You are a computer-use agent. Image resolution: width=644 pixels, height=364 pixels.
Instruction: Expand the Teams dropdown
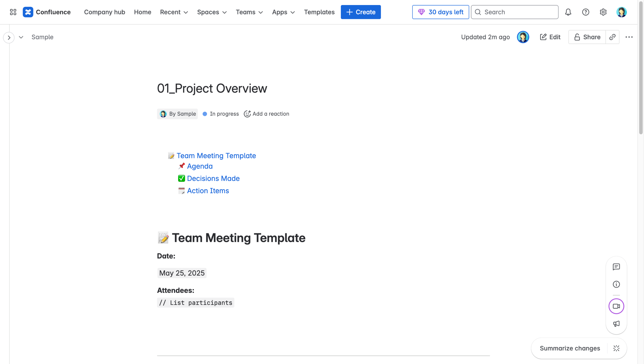point(249,12)
